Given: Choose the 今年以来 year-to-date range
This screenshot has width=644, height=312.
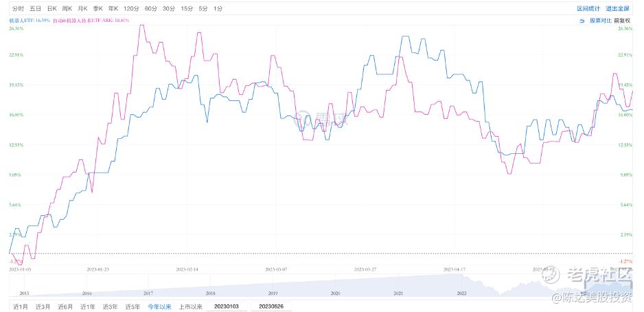Looking at the screenshot, I should 159,307.
